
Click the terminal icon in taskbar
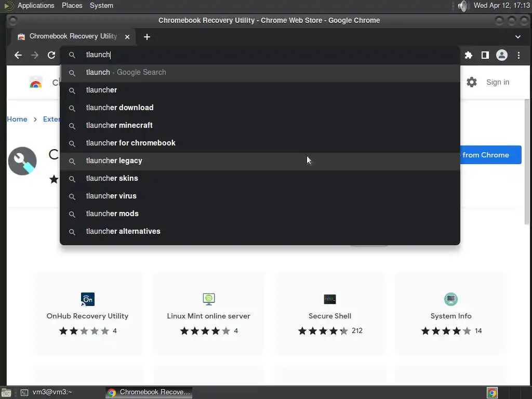tap(24, 393)
